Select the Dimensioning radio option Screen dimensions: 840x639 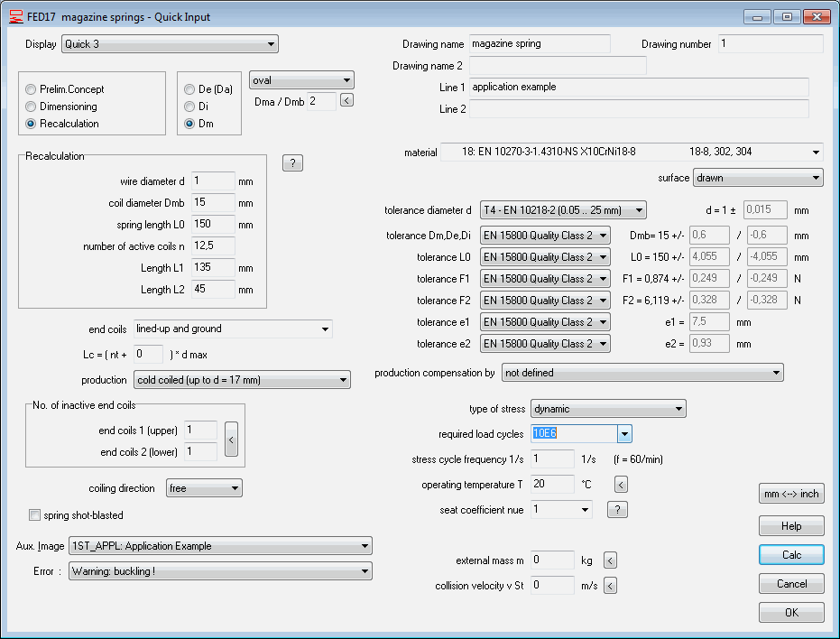[32, 106]
